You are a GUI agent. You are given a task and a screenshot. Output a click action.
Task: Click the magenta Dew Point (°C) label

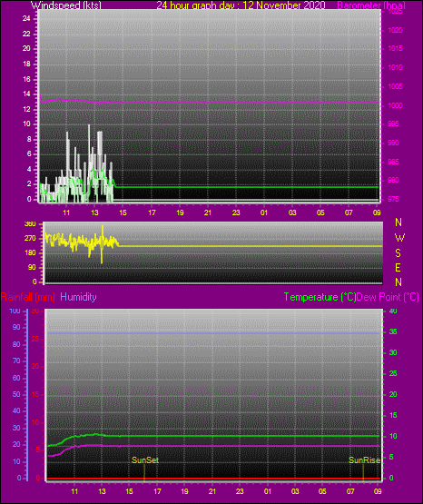click(x=388, y=297)
